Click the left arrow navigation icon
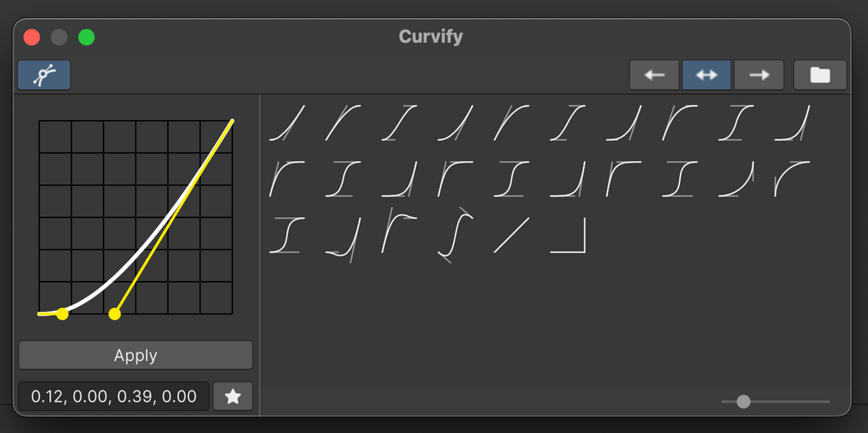The height and width of the screenshot is (433, 868). click(654, 75)
